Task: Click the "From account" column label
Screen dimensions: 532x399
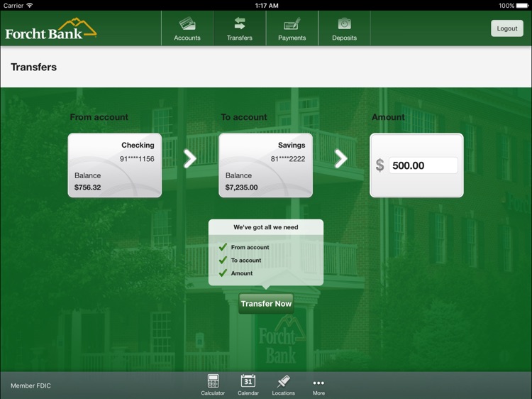Action: 99,117
